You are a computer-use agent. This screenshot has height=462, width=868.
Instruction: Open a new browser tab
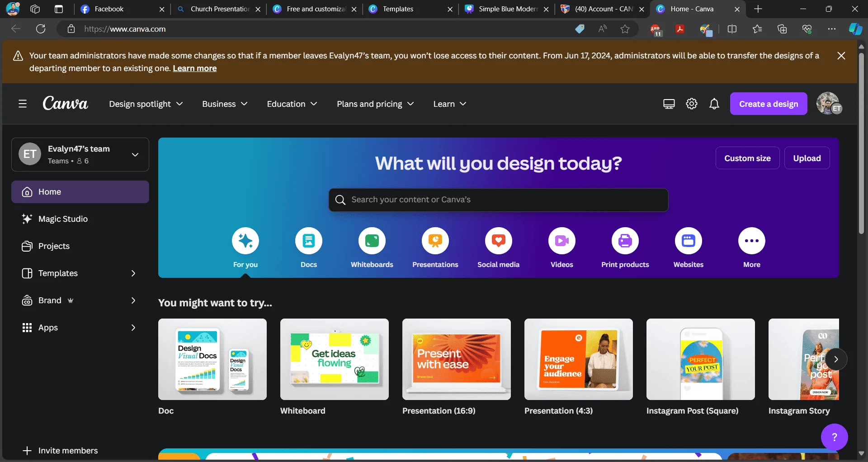[758, 9]
